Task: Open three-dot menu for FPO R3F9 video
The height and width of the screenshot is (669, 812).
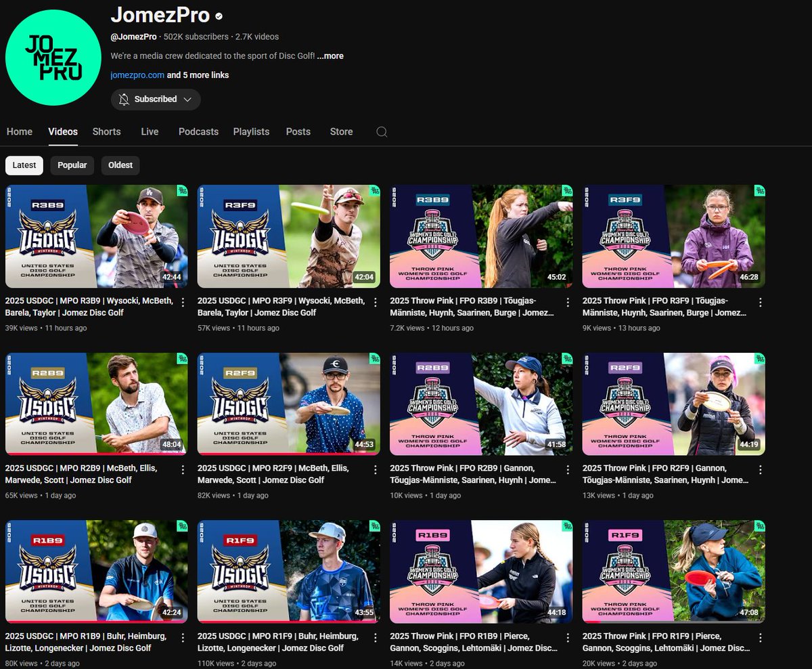Action: (x=760, y=303)
